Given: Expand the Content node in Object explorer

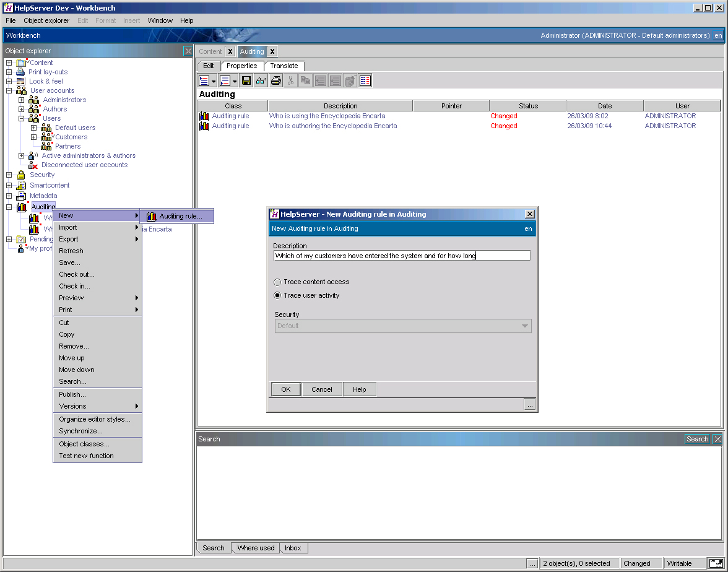Looking at the screenshot, I should tap(8, 63).
